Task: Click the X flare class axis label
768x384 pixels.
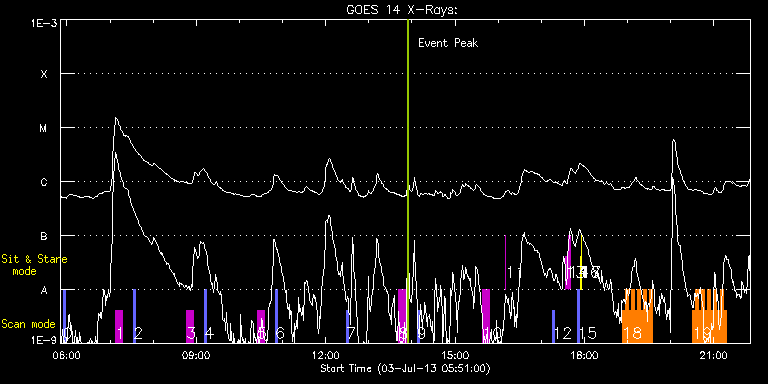Action: 44,74
